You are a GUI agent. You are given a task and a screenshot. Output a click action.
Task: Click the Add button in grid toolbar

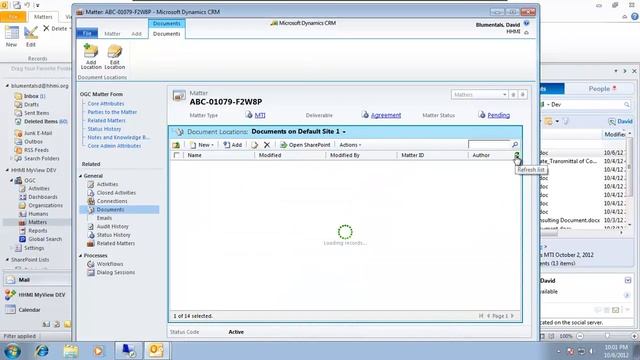pos(233,145)
